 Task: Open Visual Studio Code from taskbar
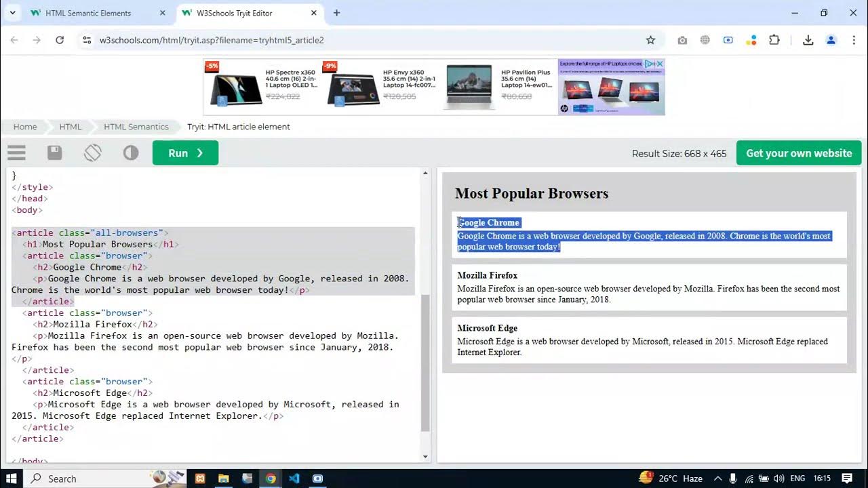294,479
